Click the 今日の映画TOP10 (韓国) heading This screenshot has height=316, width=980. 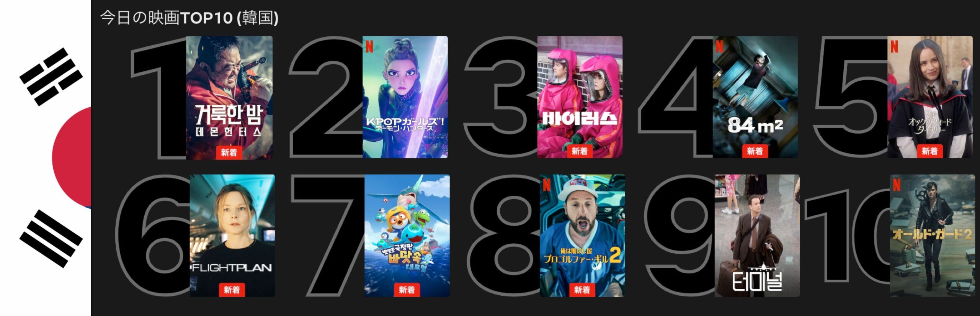tap(189, 18)
